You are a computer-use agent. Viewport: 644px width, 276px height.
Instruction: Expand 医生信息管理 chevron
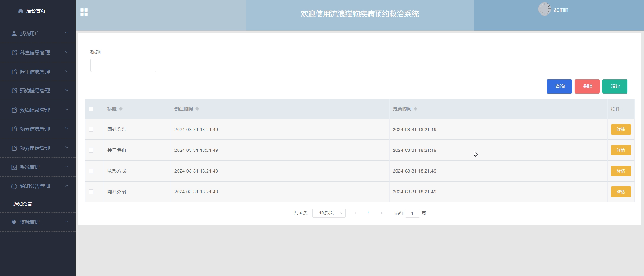coord(67,71)
